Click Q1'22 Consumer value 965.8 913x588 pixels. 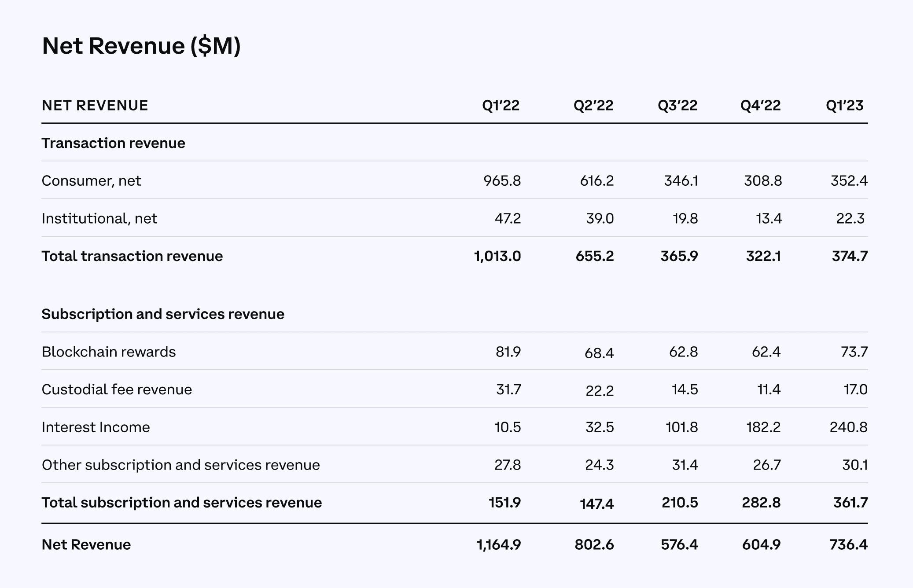(502, 181)
